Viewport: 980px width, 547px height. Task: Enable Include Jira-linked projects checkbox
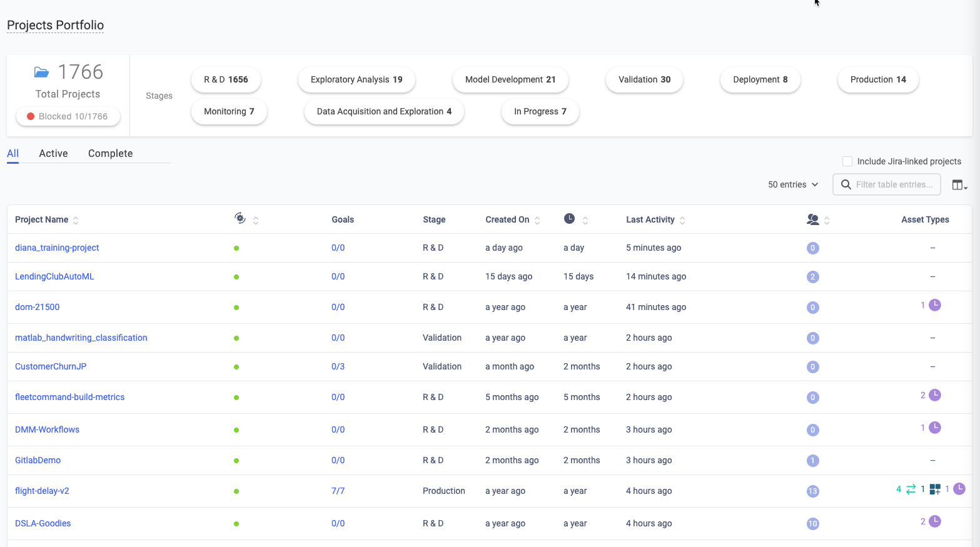(847, 161)
